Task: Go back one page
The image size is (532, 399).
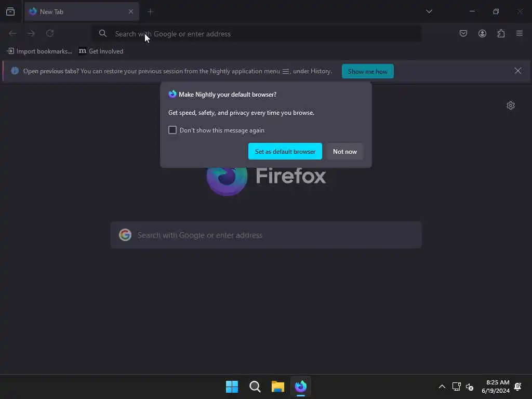Action: click(12, 33)
